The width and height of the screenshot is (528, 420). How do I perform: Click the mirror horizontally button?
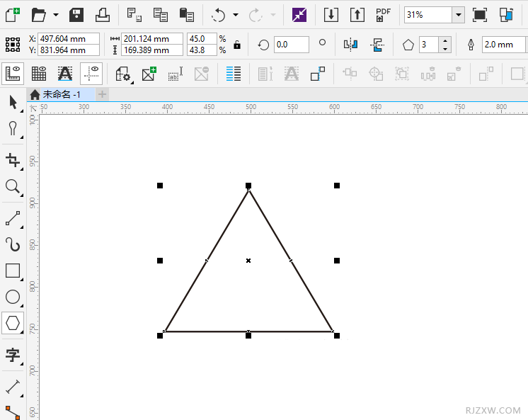coord(350,45)
